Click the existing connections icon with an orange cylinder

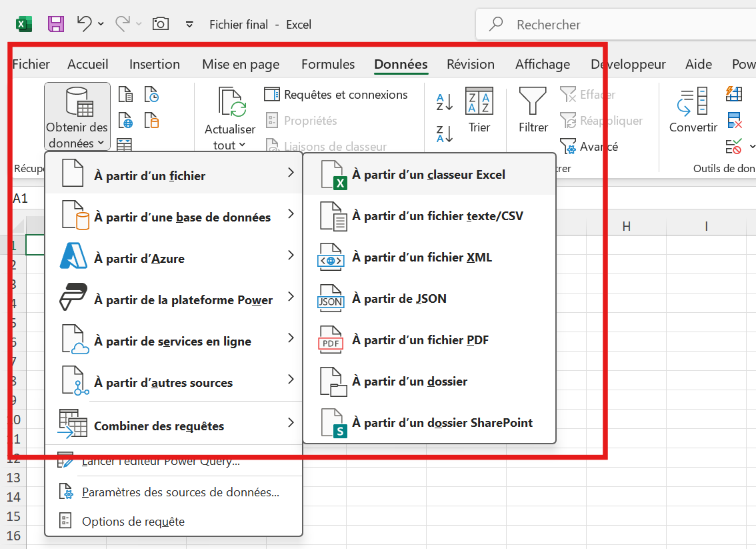point(152,121)
